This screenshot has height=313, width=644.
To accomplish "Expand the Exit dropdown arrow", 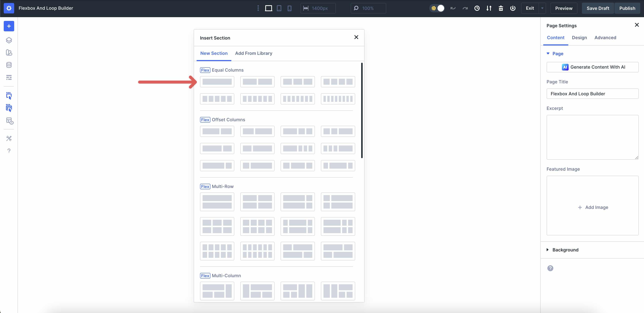I will click(x=542, y=8).
